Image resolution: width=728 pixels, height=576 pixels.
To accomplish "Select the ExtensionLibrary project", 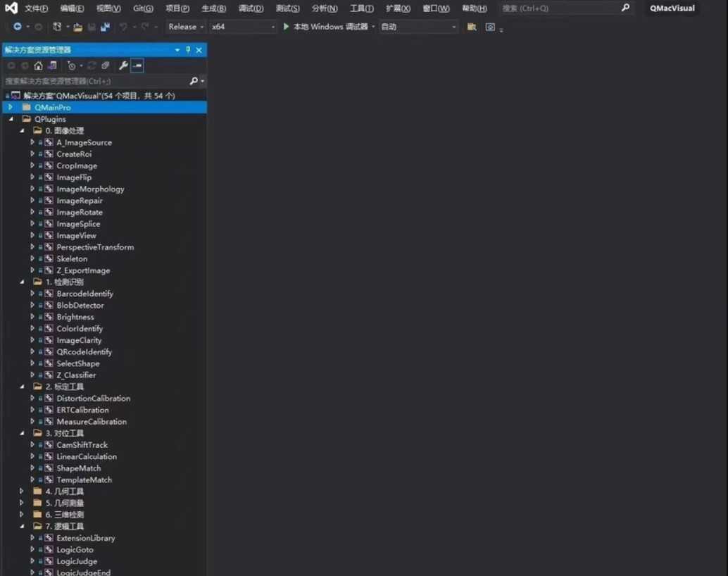I will [x=86, y=538].
